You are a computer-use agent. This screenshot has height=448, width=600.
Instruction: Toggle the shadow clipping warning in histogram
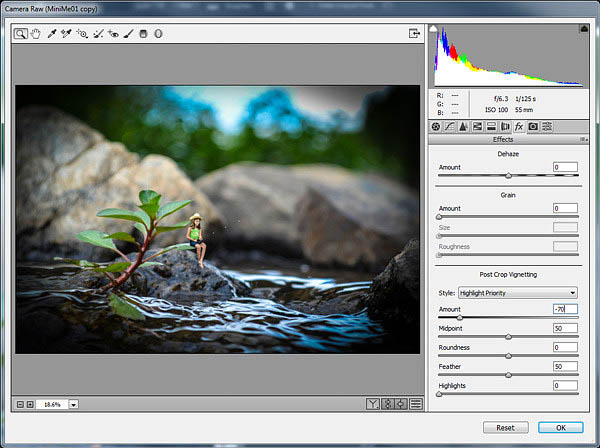pyautogui.click(x=434, y=30)
